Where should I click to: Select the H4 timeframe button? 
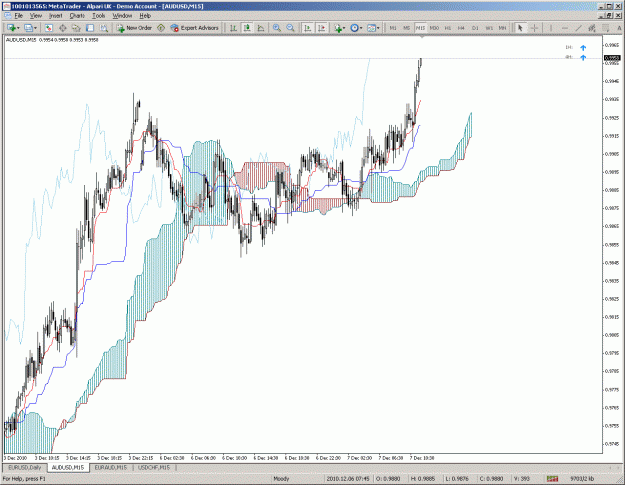pyautogui.click(x=461, y=28)
